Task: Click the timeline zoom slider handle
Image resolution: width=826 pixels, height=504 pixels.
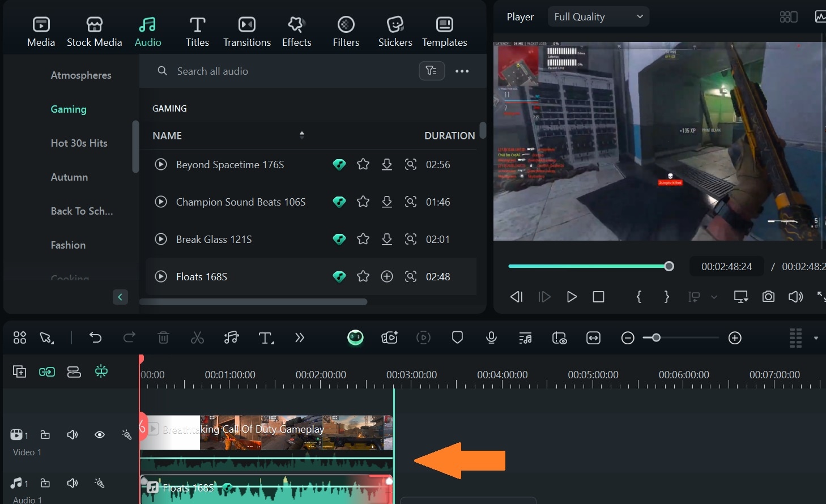Action: (x=656, y=338)
